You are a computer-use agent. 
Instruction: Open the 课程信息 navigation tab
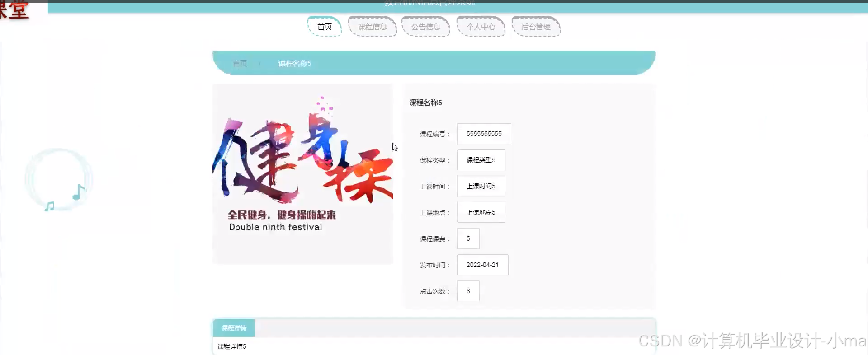click(x=373, y=27)
